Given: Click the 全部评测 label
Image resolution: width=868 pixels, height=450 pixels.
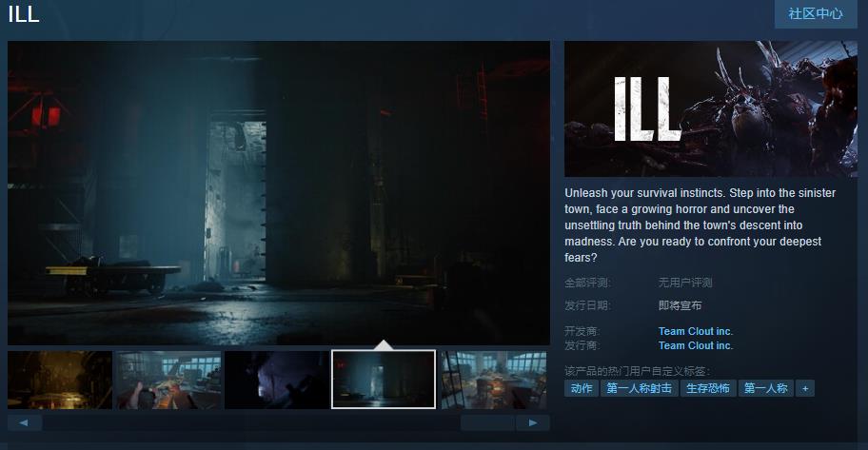Looking at the screenshot, I should (x=587, y=283).
